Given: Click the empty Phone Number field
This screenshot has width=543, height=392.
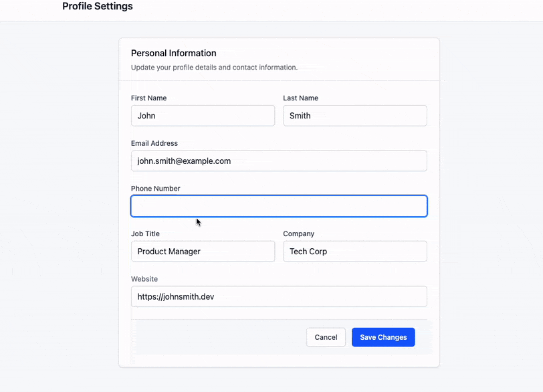Looking at the screenshot, I should [x=279, y=206].
